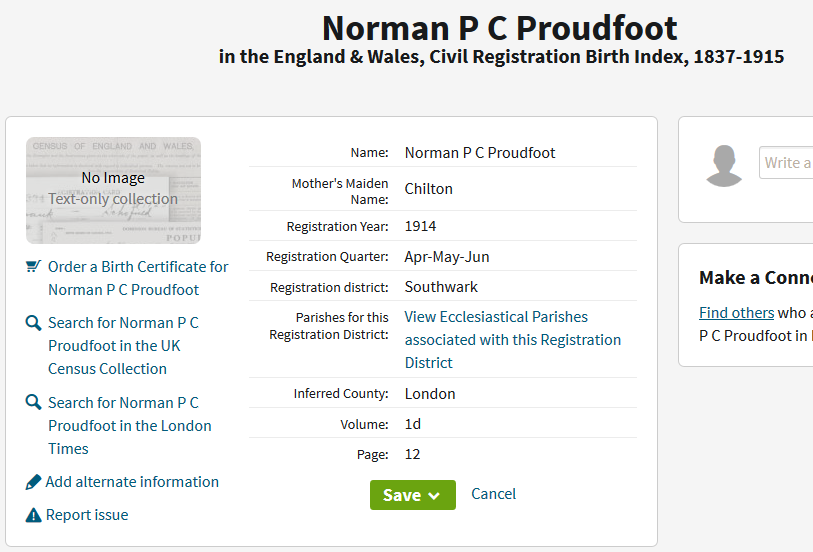
Task: Click the pencil icon for alternate information
Action: tap(33, 482)
